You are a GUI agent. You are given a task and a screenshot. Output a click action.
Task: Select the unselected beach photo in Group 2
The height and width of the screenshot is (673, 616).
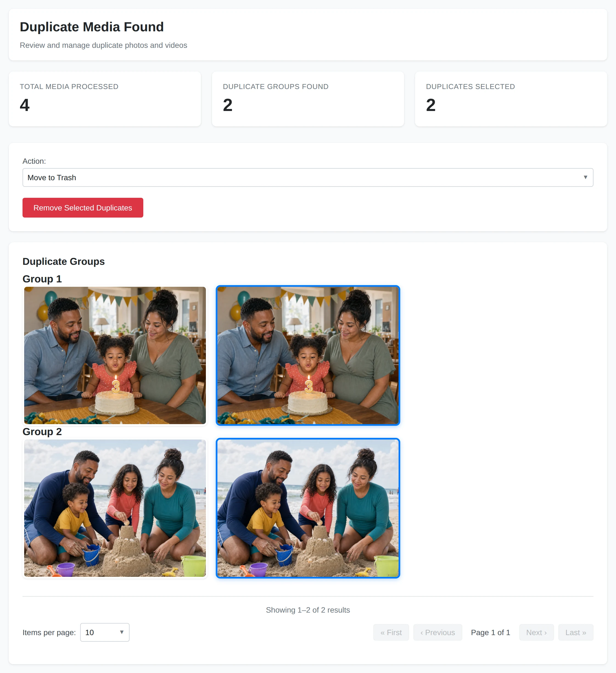pos(115,508)
